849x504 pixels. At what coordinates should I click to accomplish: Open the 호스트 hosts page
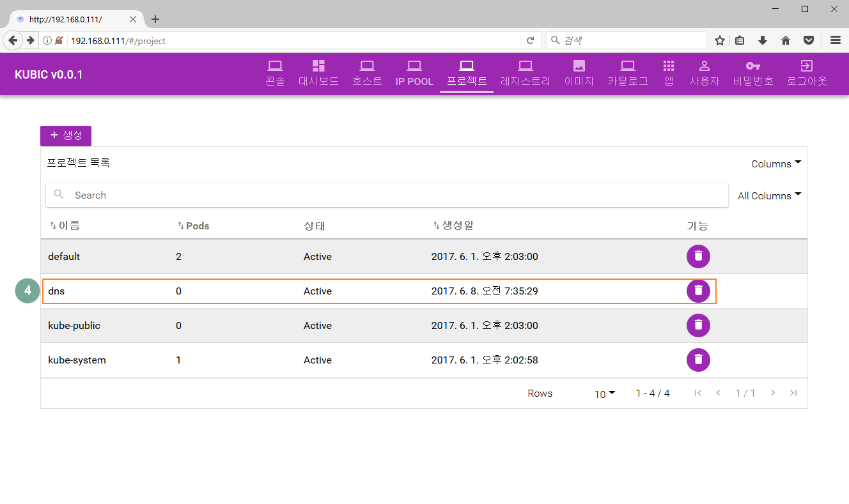[x=367, y=73]
